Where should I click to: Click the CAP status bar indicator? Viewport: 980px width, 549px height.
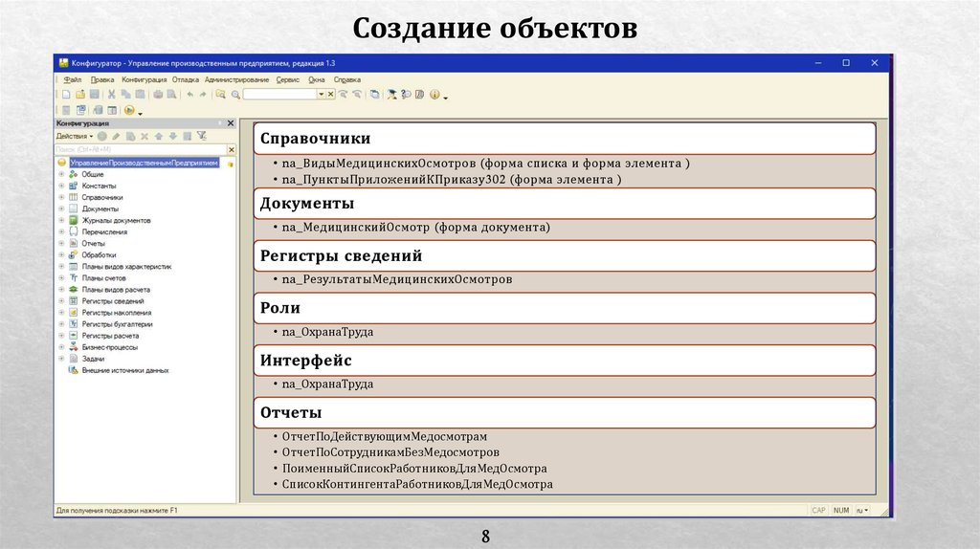(819, 511)
